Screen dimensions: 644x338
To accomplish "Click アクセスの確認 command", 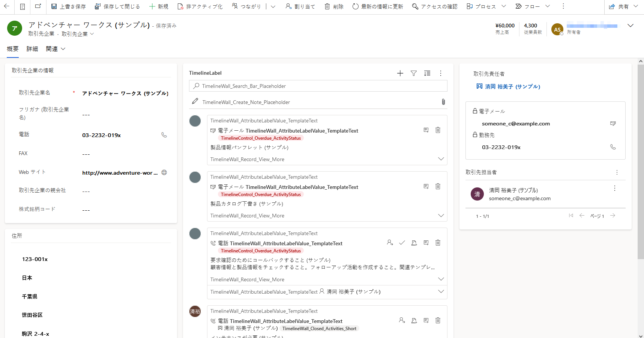I will pos(435,6).
